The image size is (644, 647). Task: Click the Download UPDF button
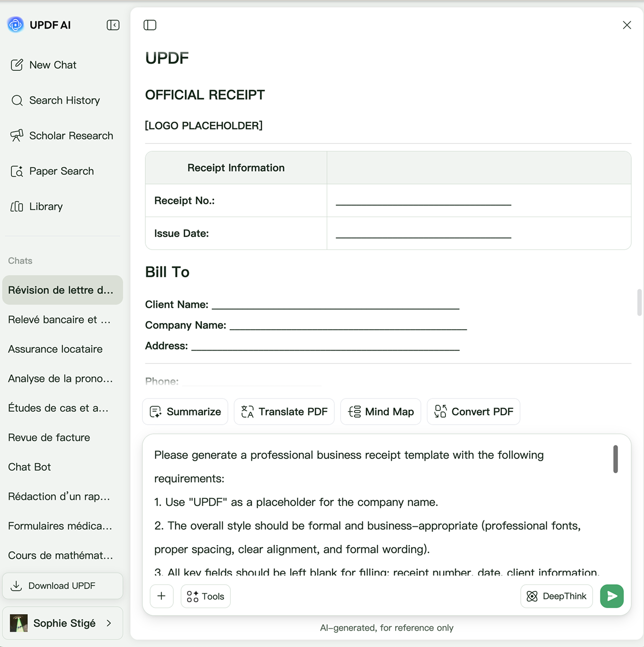pyautogui.click(x=63, y=586)
